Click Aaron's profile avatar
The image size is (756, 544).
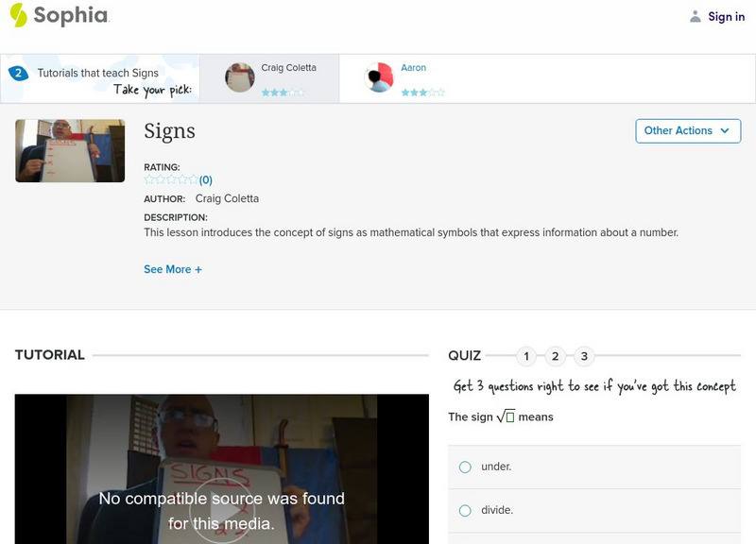[x=380, y=78]
